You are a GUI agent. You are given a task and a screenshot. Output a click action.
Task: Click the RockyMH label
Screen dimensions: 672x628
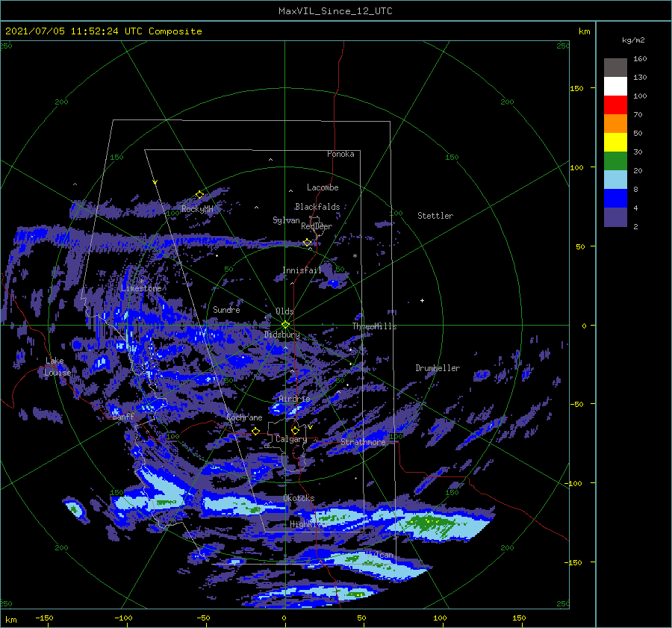[197, 209]
